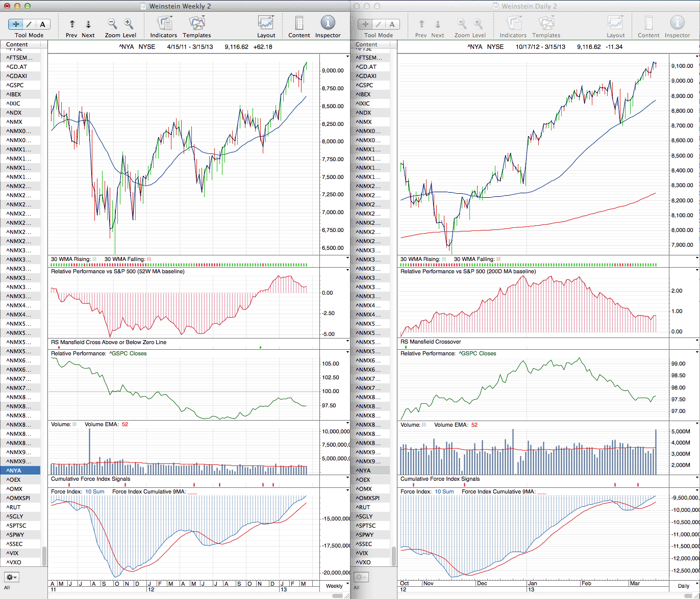Screen dimensions: 700x599
Task: Open Weekly 30 WMA Rising pane menu arrow
Action: coord(348,258)
